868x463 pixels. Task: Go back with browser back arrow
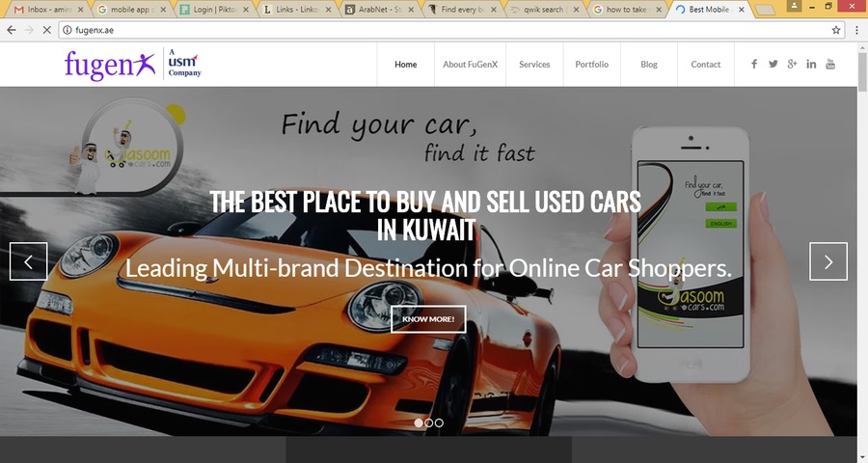[x=12, y=30]
